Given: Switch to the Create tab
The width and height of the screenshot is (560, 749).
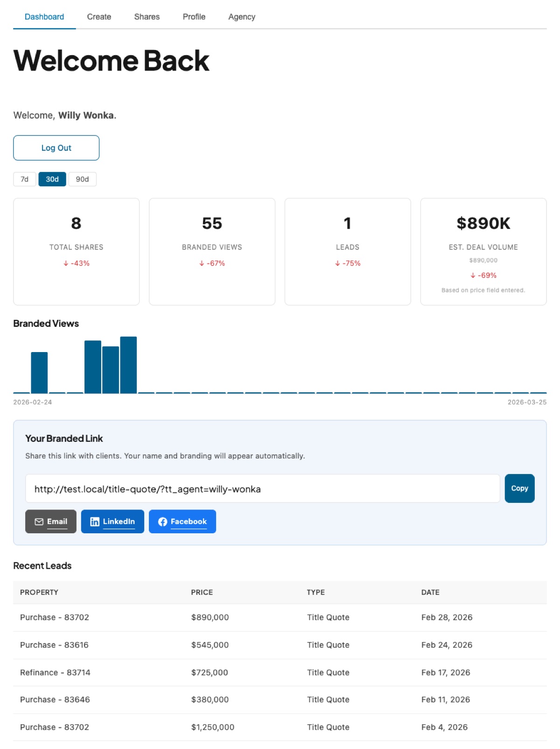Looking at the screenshot, I should pos(99,17).
